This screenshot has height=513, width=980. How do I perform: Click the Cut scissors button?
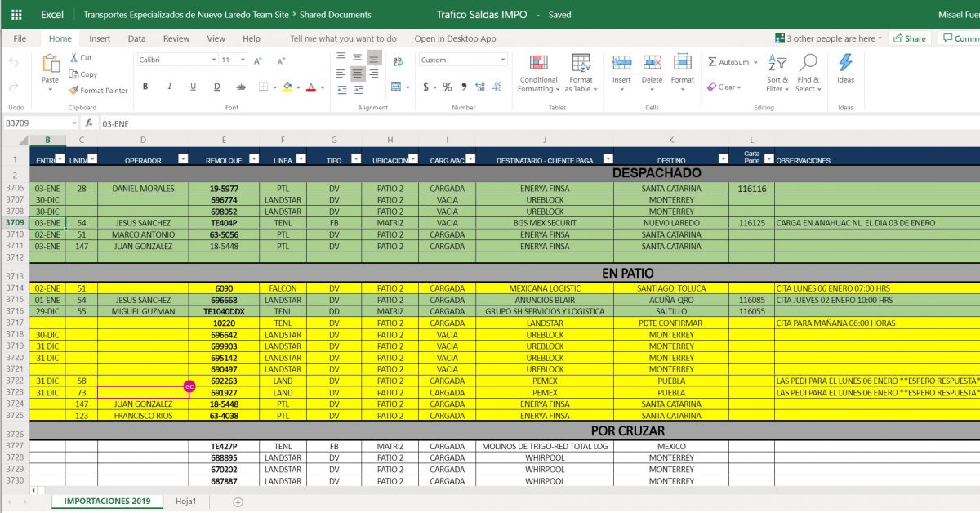(x=81, y=58)
